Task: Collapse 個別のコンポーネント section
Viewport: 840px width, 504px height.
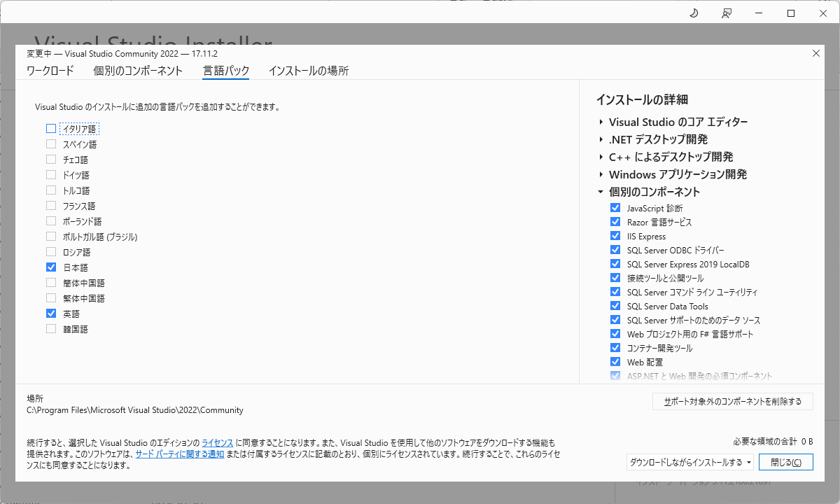Action: tap(601, 192)
